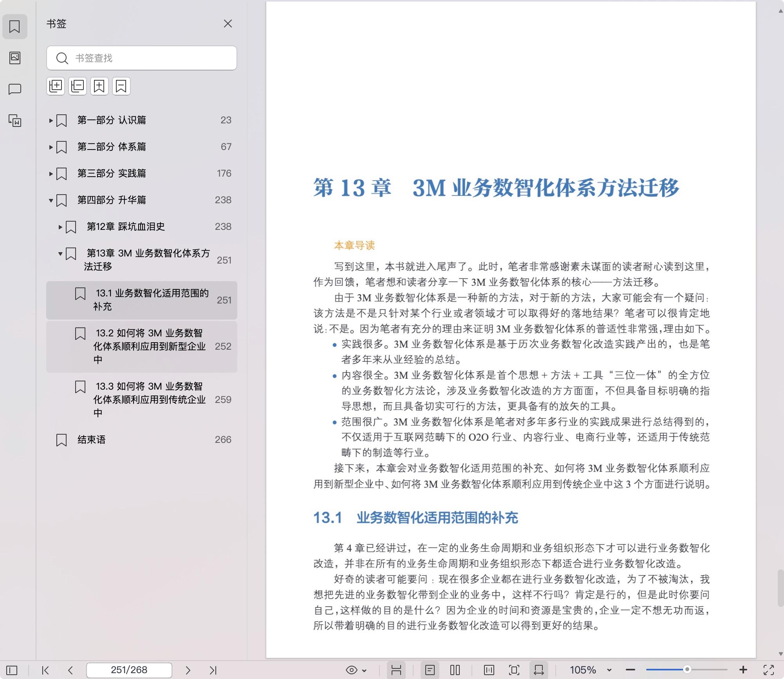The width and height of the screenshot is (784, 679).
Task: Click the 本章导读 heading in document
Action: 354,246
